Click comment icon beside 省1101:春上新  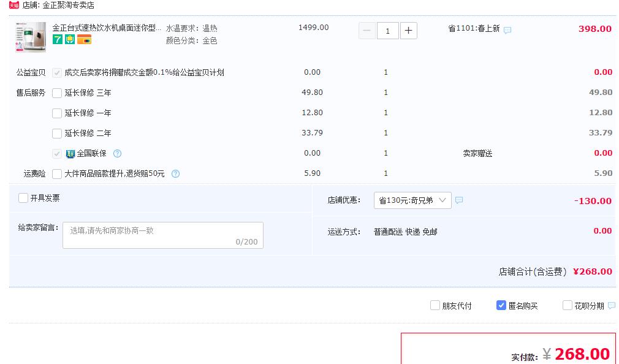(507, 30)
